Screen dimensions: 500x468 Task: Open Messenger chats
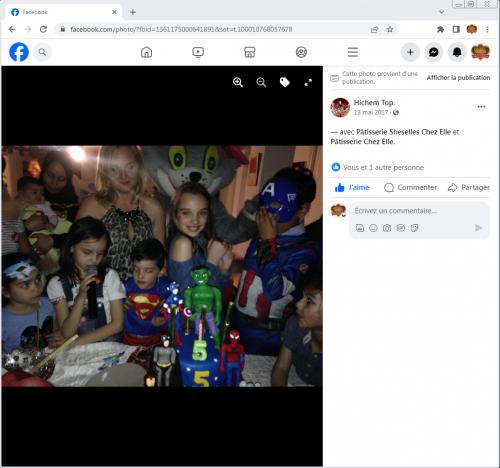(434, 52)
